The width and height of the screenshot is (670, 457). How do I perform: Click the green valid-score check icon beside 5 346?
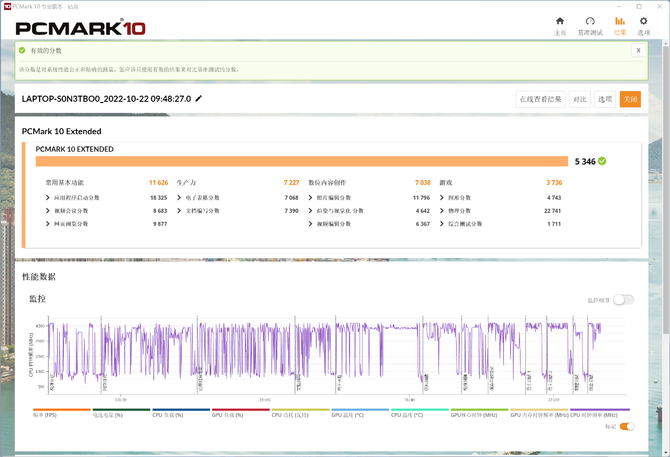tap(602, 160)
